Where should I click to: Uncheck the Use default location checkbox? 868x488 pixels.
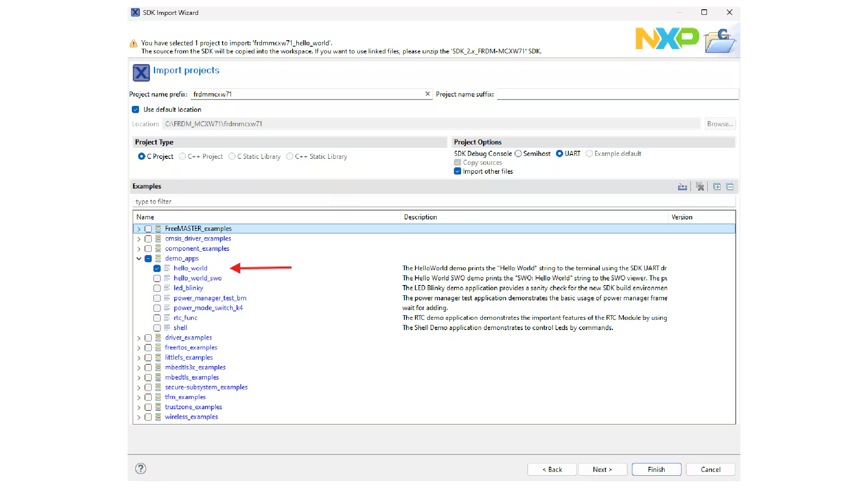[x=136, y=109]
